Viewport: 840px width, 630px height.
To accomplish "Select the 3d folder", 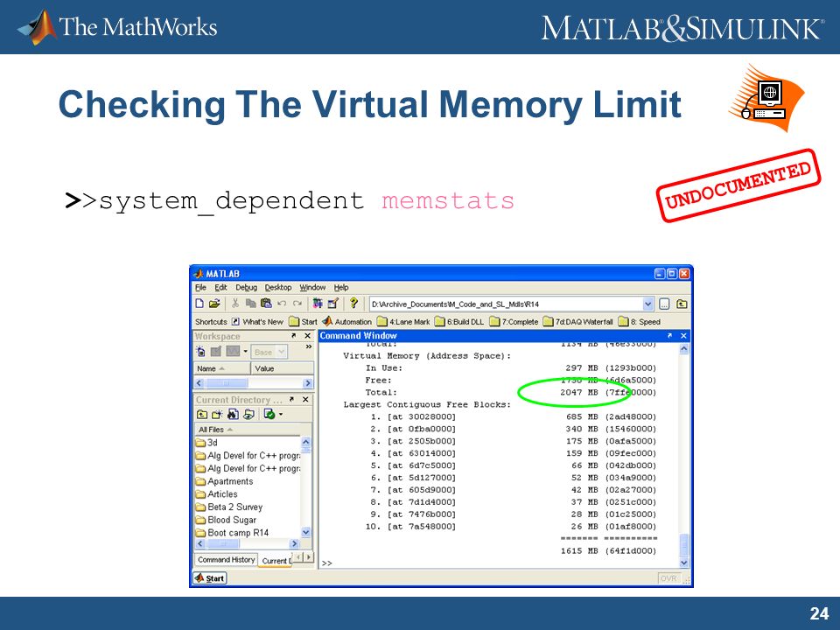I will coord(206,443).
